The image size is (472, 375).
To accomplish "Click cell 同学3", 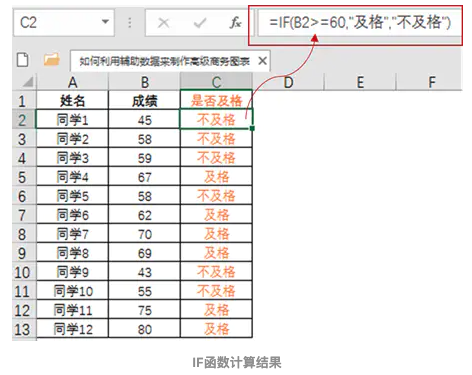I will [72, 157].
